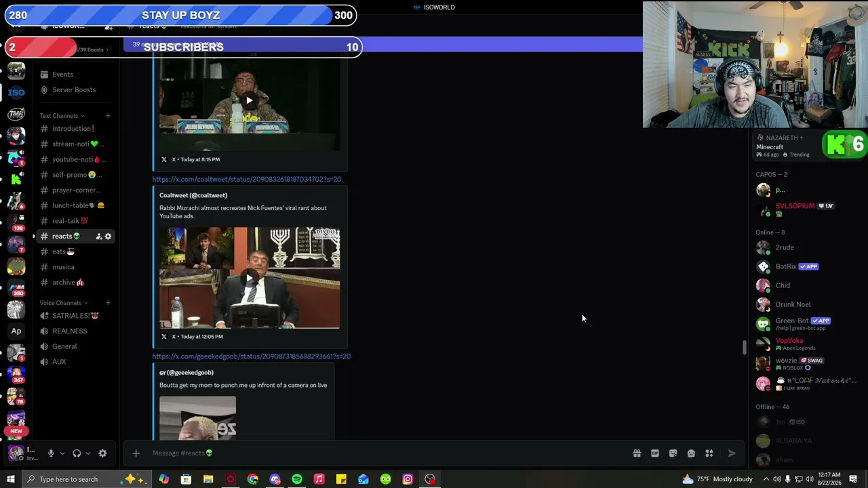Viewport: 868px width, 488px height.
Task: Open the geeekedgoob embed image thumbnail
Action: [x=197, y=418]
